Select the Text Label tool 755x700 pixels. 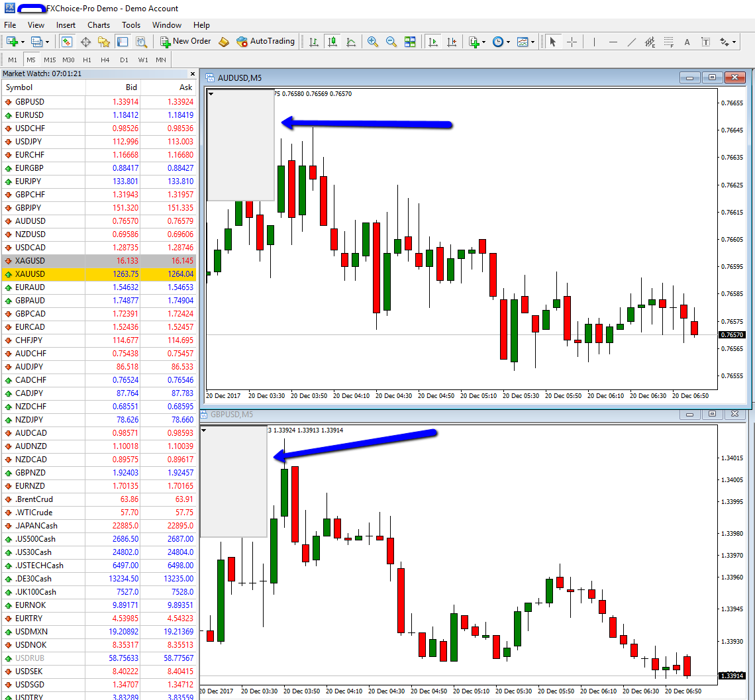coord(705,42)
